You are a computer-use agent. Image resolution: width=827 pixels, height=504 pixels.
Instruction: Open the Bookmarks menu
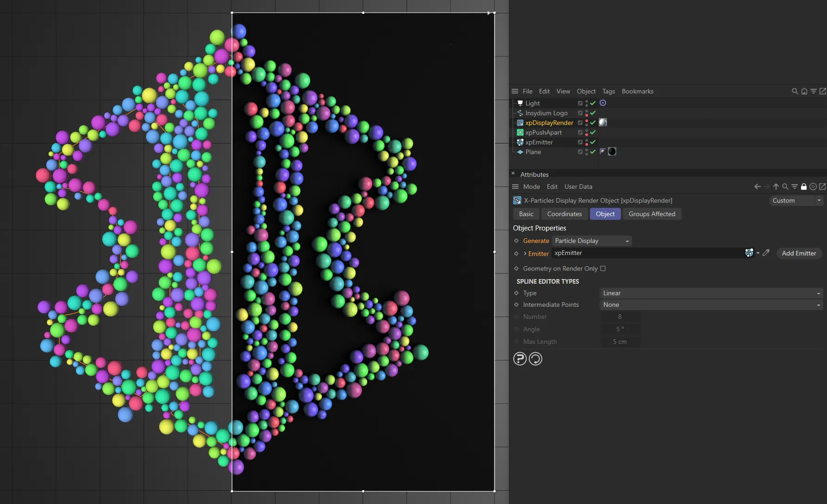[638, 91]
